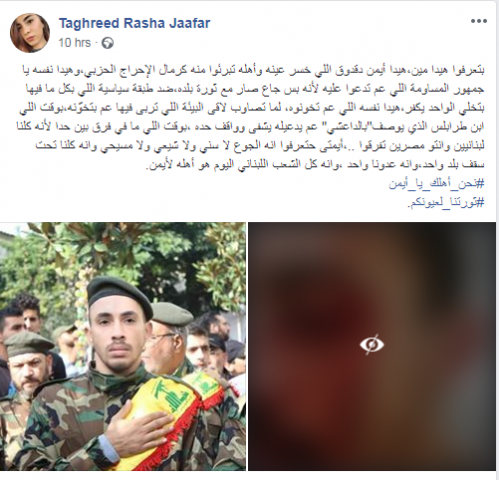499x480 pixels.
Task: Click the globe public privacy icon
Action: coord(107,43)
